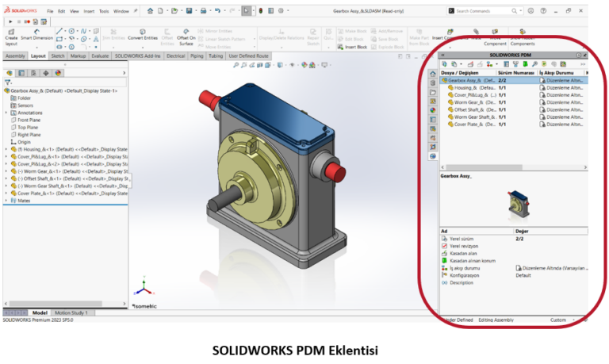Open the Home icon in task pane
609x364 pixels.
[x=432, y=74]
